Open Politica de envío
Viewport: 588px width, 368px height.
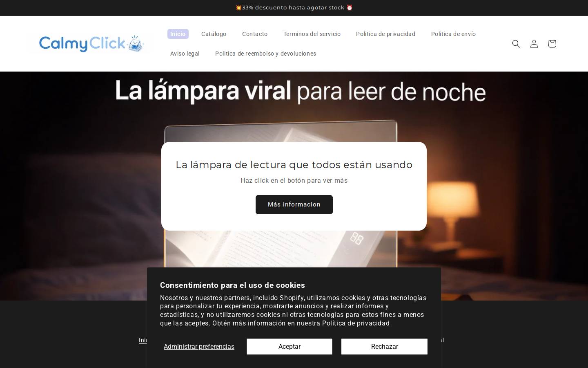(453, 34)
